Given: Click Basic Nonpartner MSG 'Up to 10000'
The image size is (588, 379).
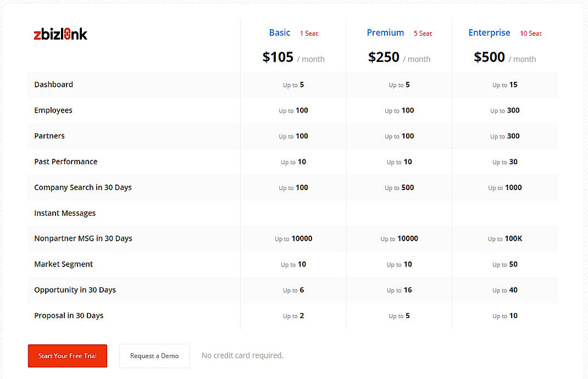Looking at the screenshot, I should [x=293, y=238].
